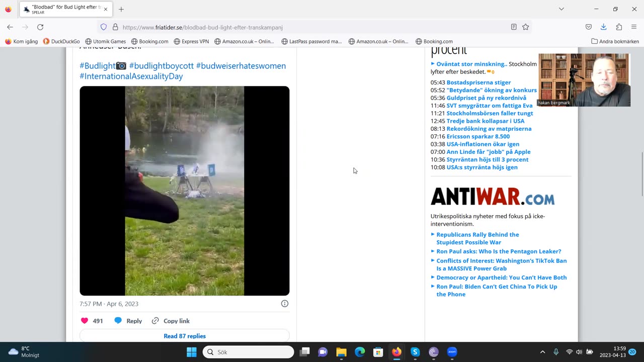Screen dimensions: 644x362
Task: List all tabs with the chevron
Action: 561,9
